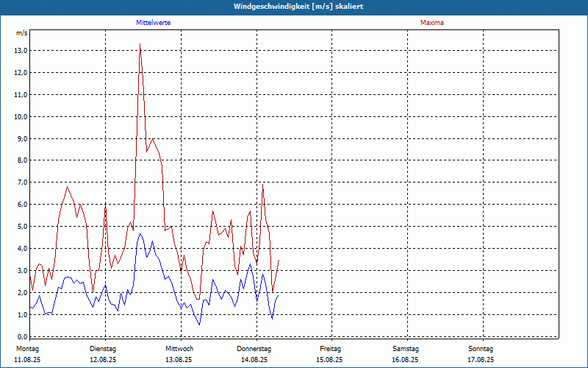Select the 6,0 y-axis value
This screenshot has width=588, height=368.
click(x=22, y=205)
